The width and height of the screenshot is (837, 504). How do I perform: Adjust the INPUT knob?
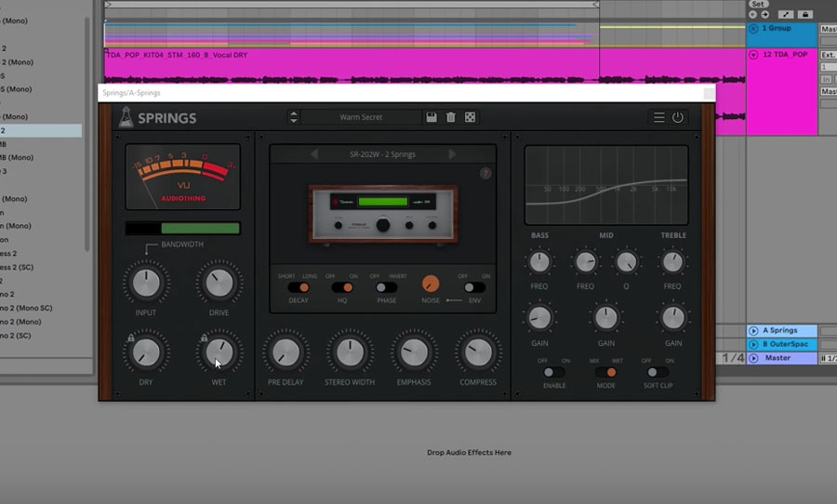point(146,283)
